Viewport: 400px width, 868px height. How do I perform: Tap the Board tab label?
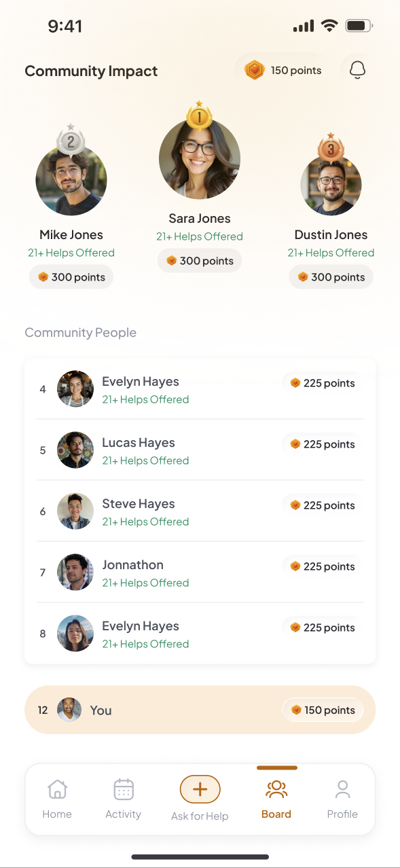(276, 814)
